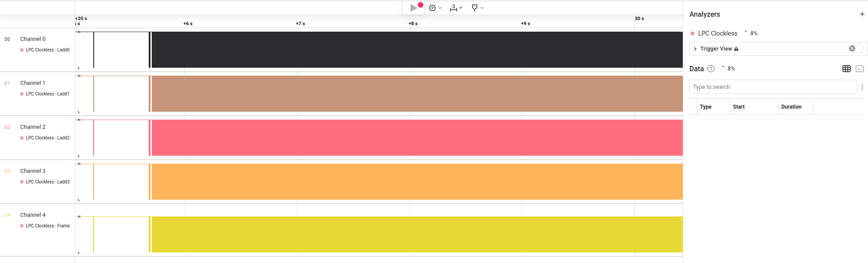The width and height of the screenshot is (868, 263).
Task: Open data table options three-dot menu
Action: click(862, 87)
